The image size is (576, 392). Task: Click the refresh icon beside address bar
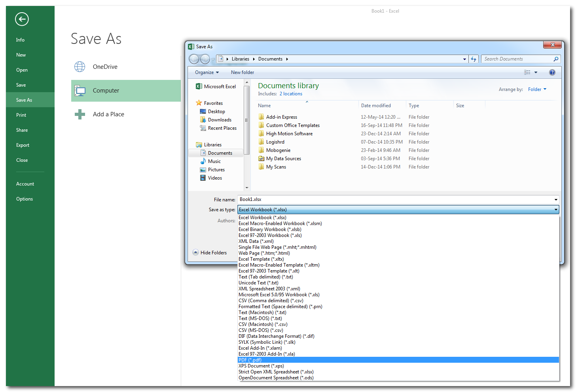coord(474,59)
